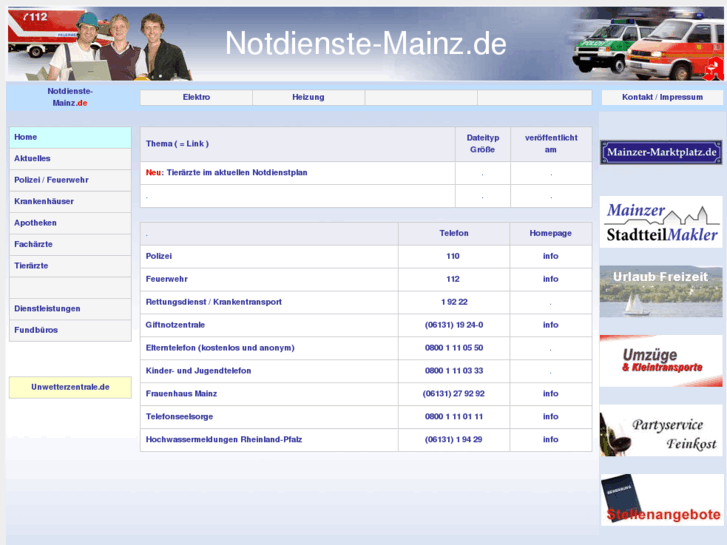Viewport: 727px width, 545px height.
Task: Click the Telefonseelsorge label
Action: (179, 417)
